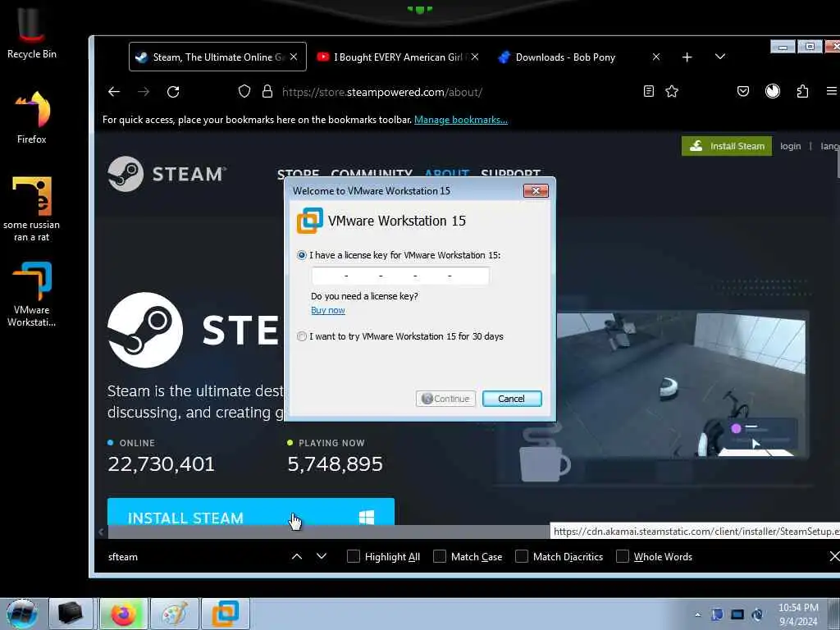Click the network tray icon
The image size is (840, 630).
pos(737,614)
